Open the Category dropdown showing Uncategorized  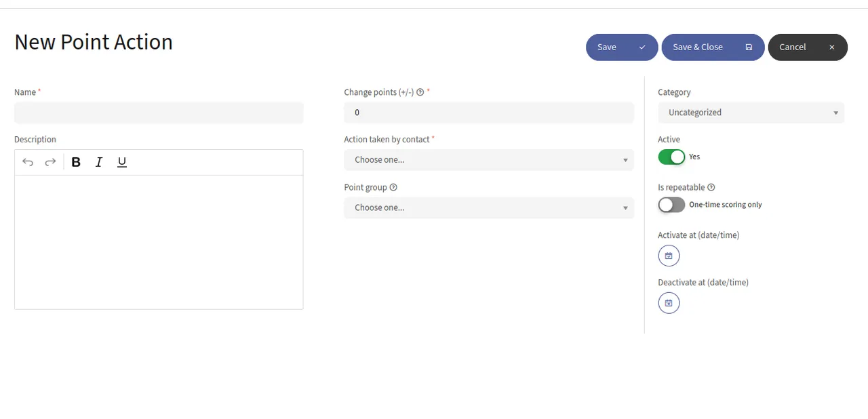pyautogui.click(x=751, y=113)
